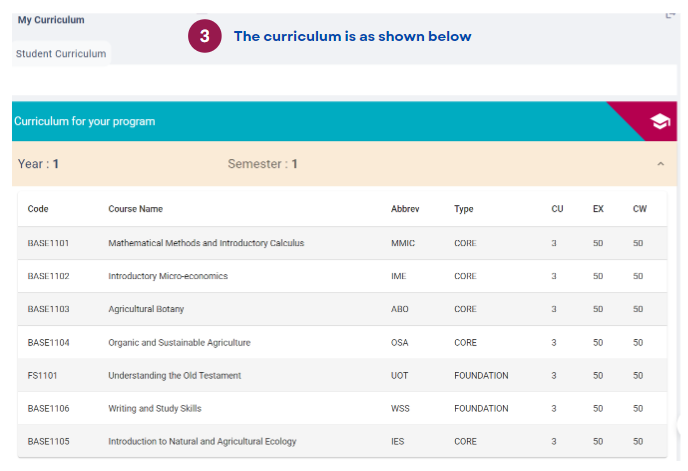The image size is (688, 471).
Task: Select the BASE1101 course row
Action: [342, 243]
